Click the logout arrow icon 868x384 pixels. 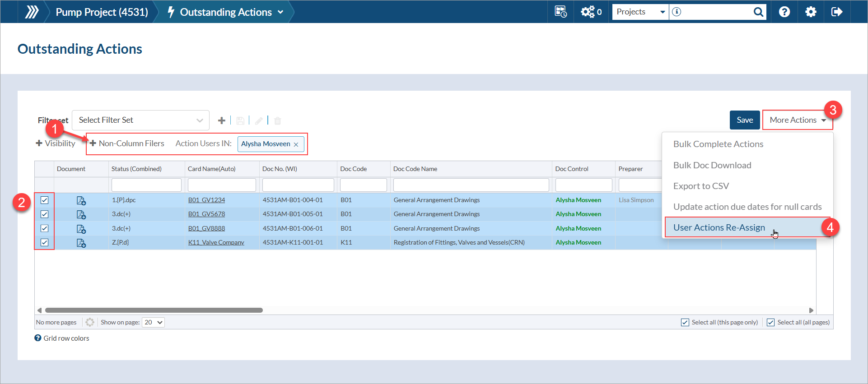(x=836, y=12)
